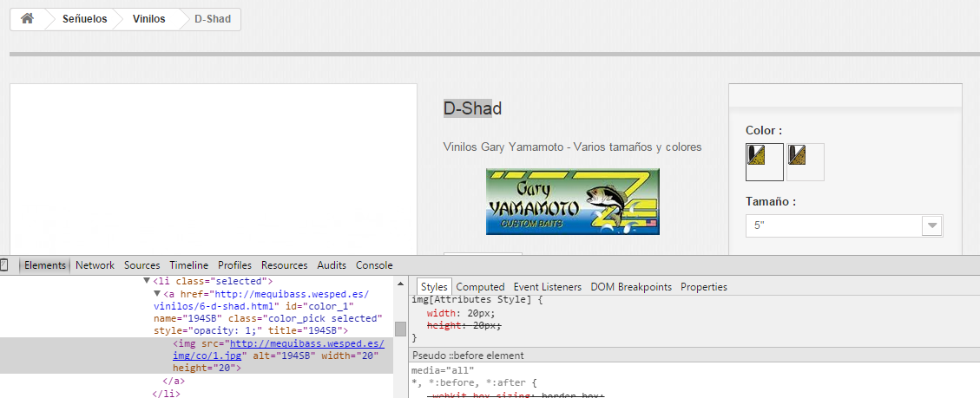980x398 pixels.
Task: Open the Styles sidebar tab
Action: tap(434, 287)
